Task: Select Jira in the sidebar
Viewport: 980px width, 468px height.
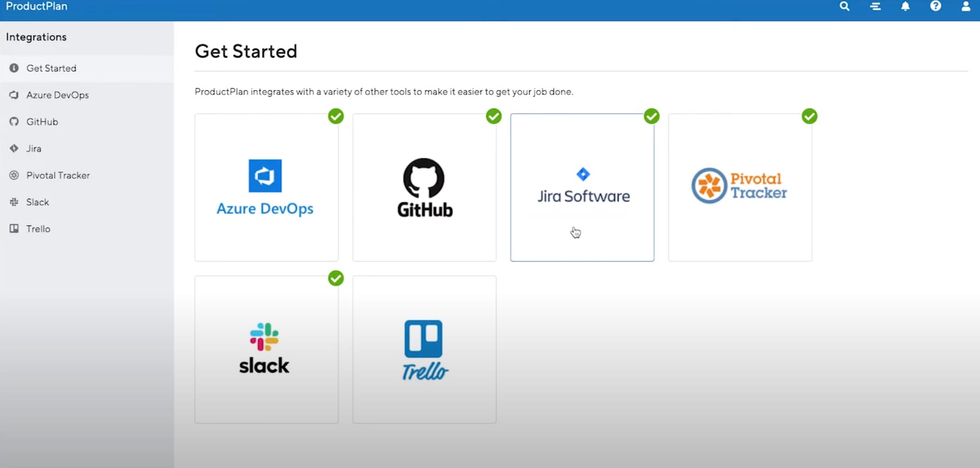Action: pos(87,148)
